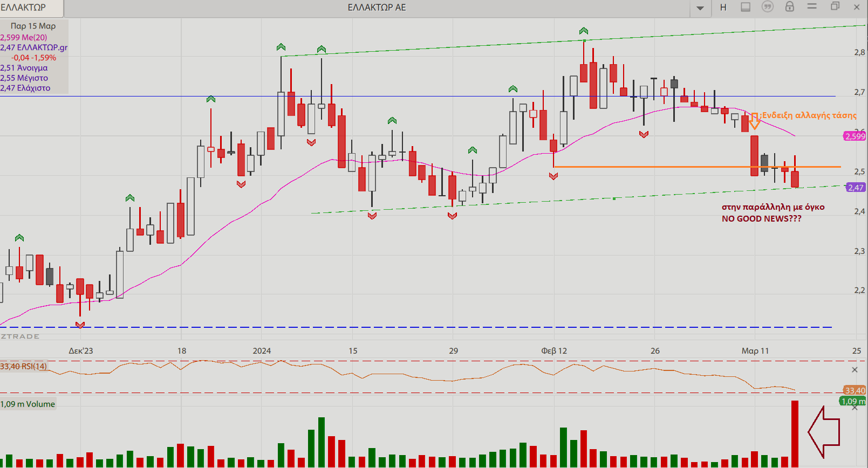Select the Ένδειξη αλλαγής τάσης annotation

(809, 115)
